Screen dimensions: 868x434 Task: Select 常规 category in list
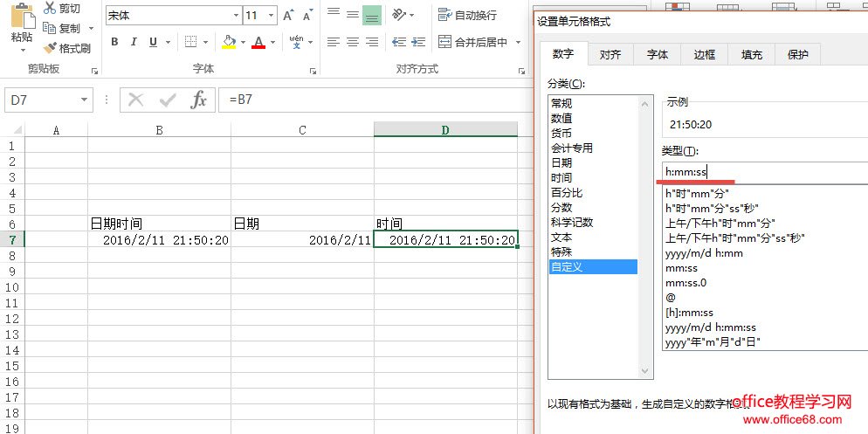tap(561, 104)
